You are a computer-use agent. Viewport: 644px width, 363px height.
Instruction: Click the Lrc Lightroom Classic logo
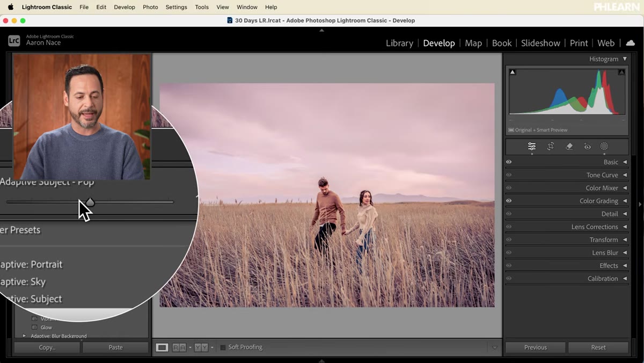[14, 40]
